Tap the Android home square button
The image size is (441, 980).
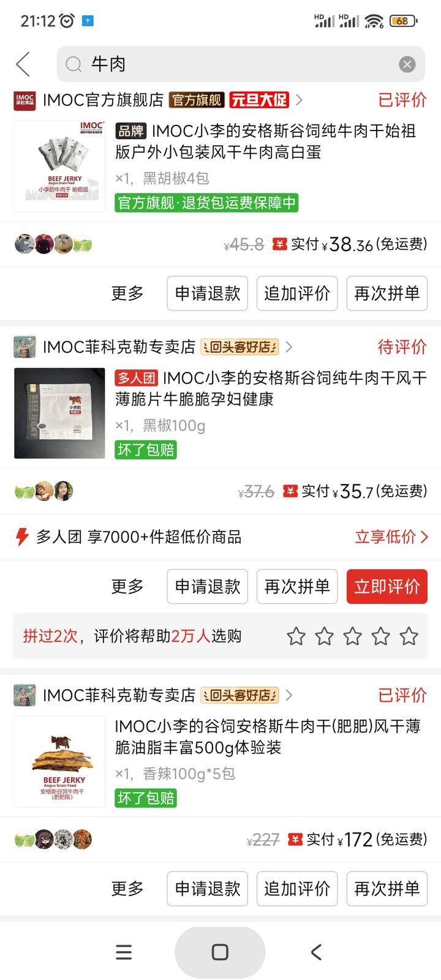click(220, 952)
